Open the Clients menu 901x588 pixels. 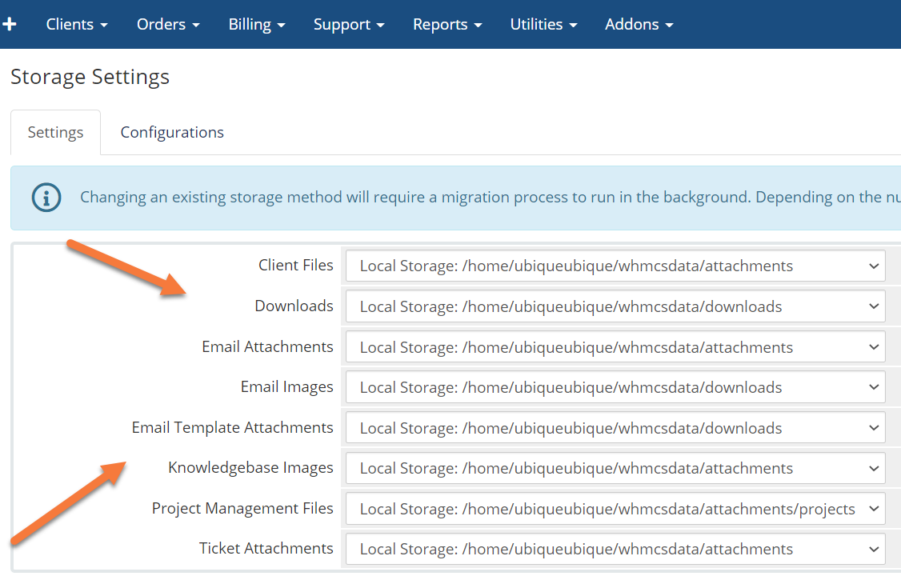(77, 24)
